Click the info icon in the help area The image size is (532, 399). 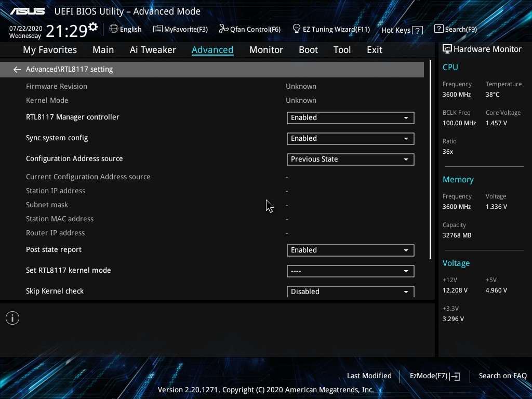tap(12, 318)
